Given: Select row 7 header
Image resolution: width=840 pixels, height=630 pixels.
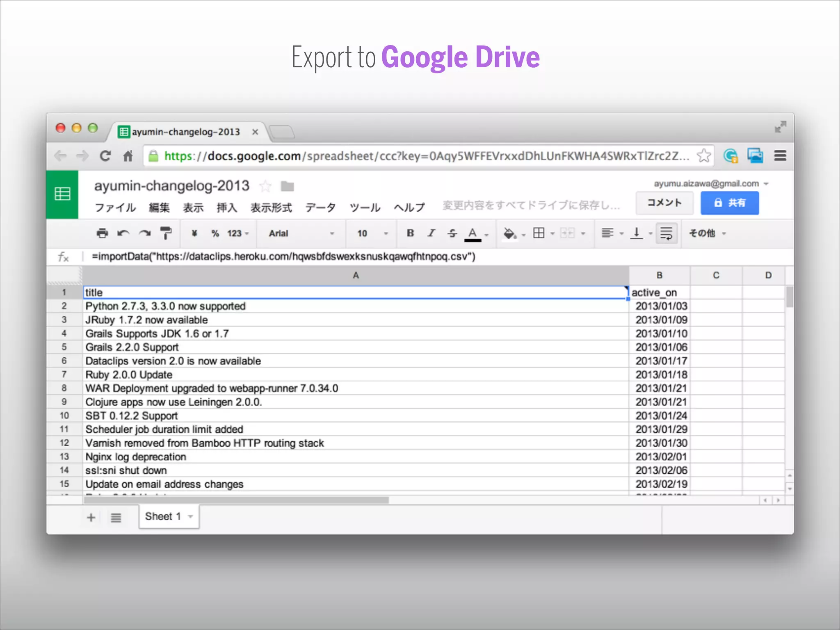Looking at the screenshot, I should pos(64,374).
